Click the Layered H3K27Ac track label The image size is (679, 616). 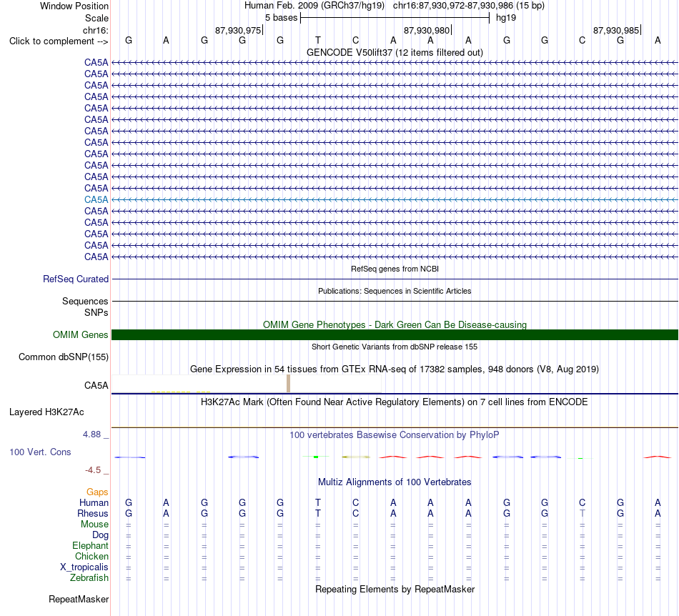46,412
